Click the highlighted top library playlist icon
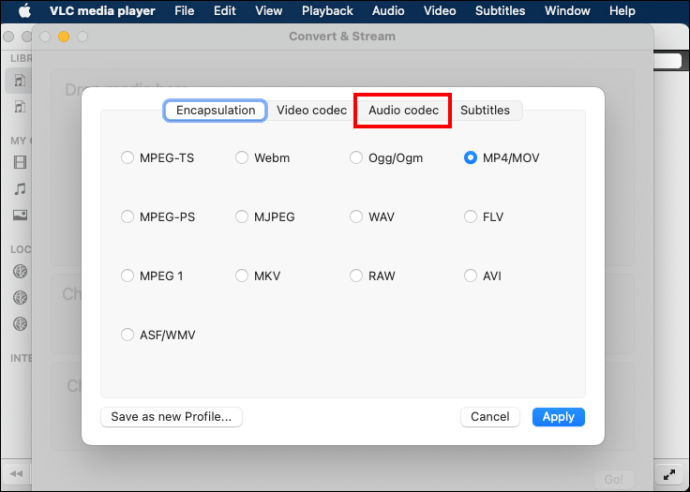 pyautogui.click(x=20, y=80)
